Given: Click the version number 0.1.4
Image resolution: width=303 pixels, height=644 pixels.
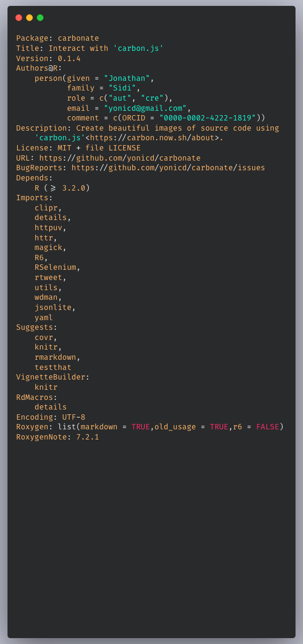Looking at the screenshot, I should click(x=69, y=58).
